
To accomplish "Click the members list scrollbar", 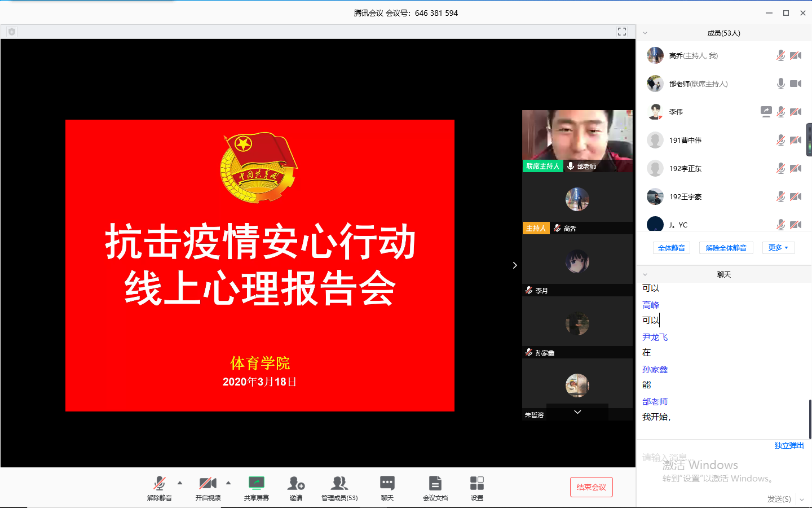I will 810,139.
